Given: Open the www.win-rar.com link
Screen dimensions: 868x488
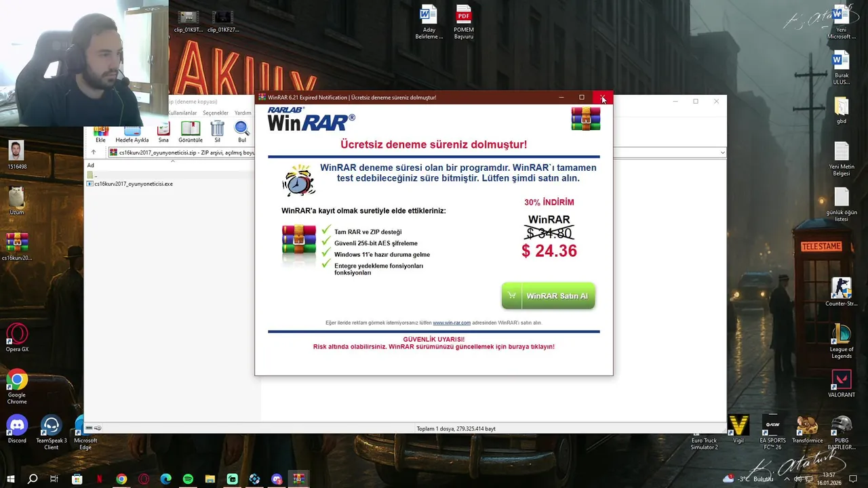Looking at the screenshot, I should coord(452,323).
